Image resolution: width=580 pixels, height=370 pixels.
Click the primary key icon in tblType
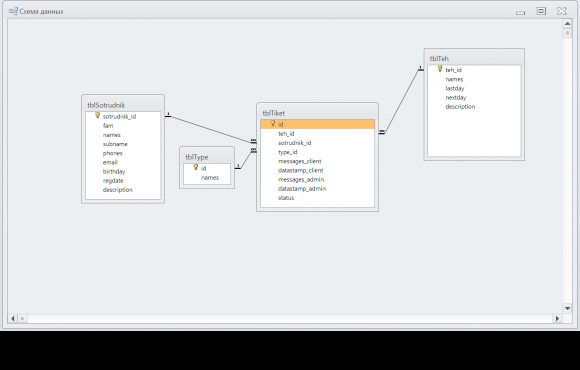pos(196,167)
